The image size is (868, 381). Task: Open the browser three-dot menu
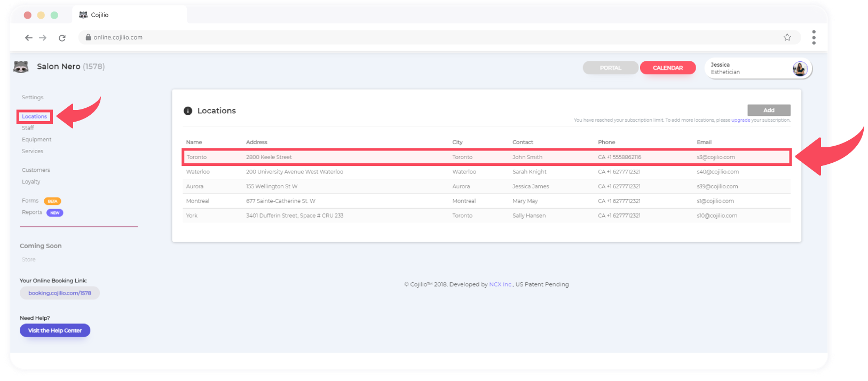(814, 37)
